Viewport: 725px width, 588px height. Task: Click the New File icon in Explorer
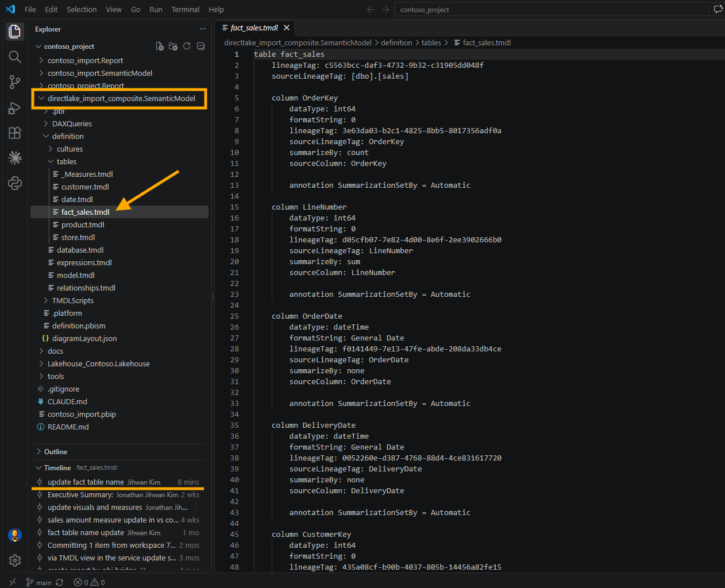pos(160,47)
